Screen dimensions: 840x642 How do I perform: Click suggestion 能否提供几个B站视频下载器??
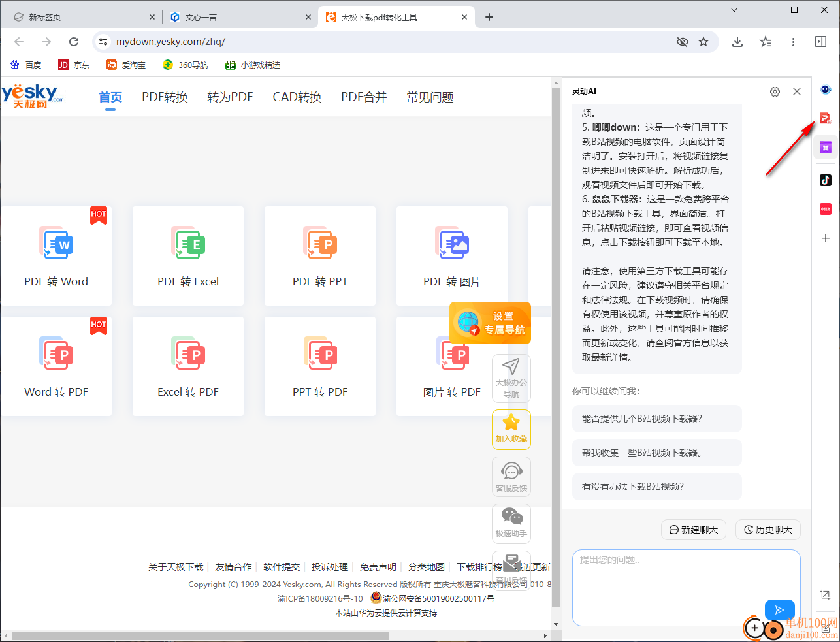coord(656,419)
